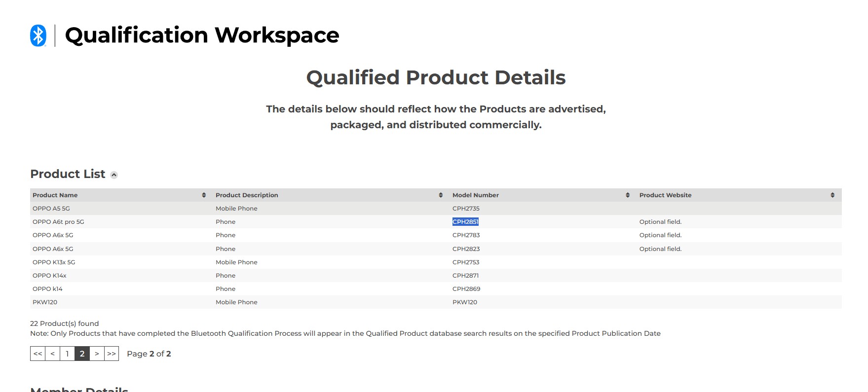Click the Product Name column header
The width and height of the screenshot is (868, 392).
click(55, 195)
